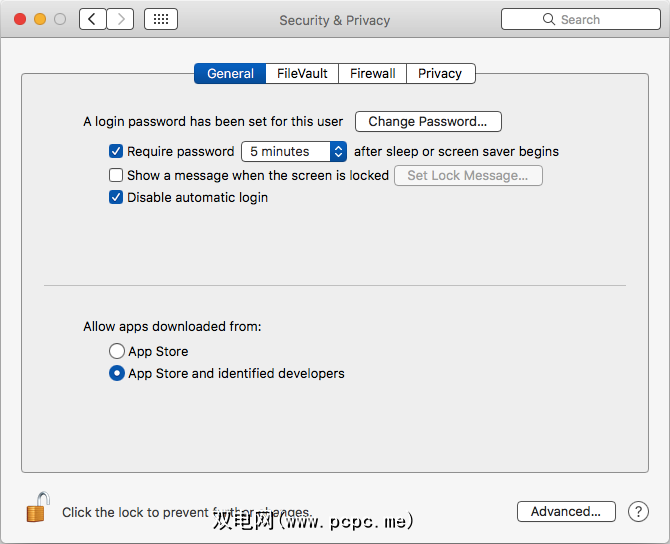Switch to the Privacy tab
Image resolution: width=670 pixels, height=544 pixels.
pyautogui.click(x=440, y=73)
